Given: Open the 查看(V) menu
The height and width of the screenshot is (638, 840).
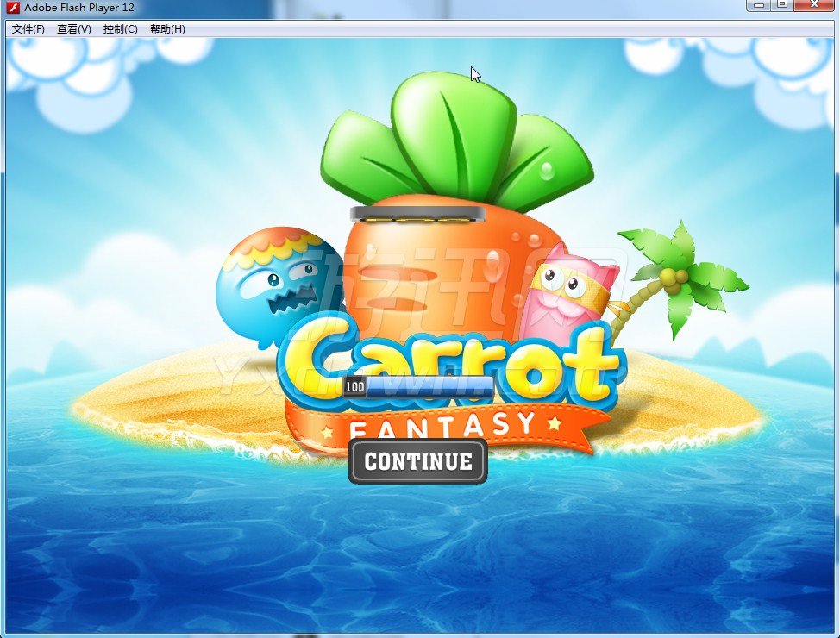Looking at the screenshot, I should point(74,29).
